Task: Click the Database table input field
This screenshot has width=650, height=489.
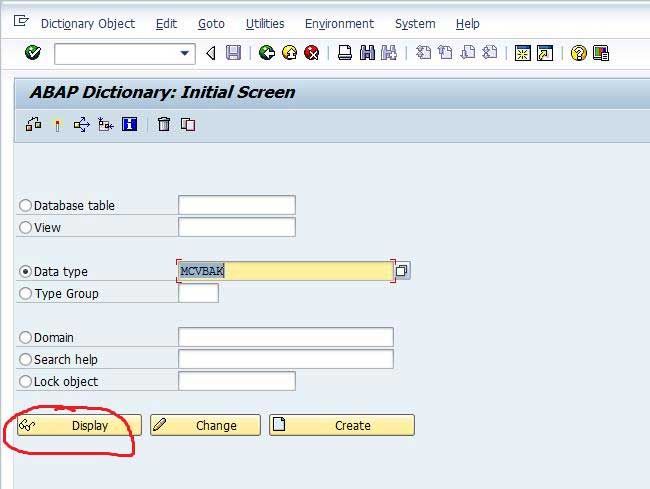Action: [237, 205]
